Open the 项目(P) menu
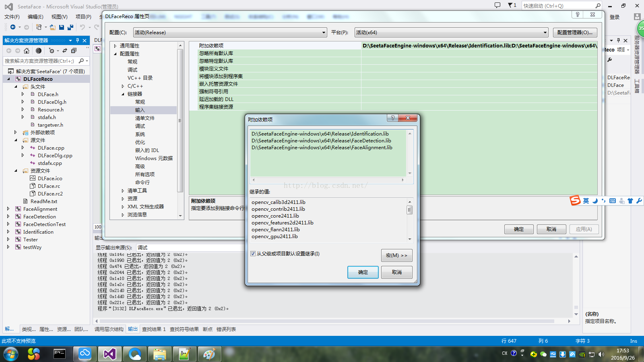644x362 pixels. pos(83,16)
